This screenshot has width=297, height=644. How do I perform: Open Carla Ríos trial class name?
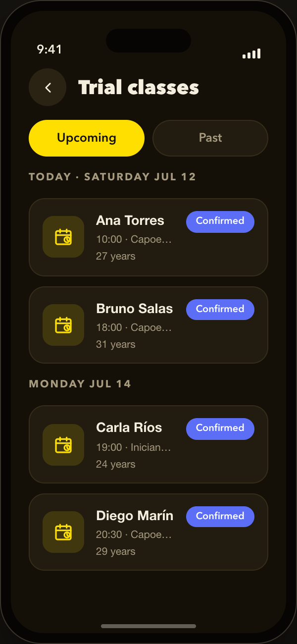pyautogui.click(x=129, y=428)
